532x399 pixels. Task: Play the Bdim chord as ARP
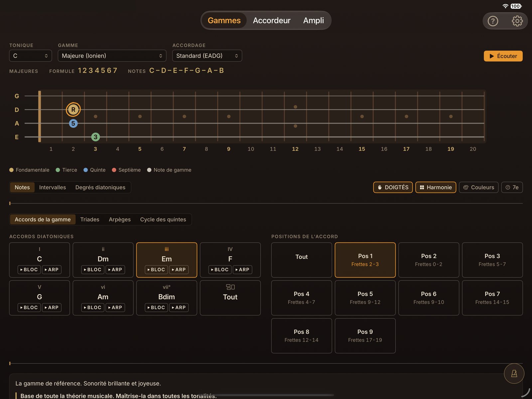(179, 308)
